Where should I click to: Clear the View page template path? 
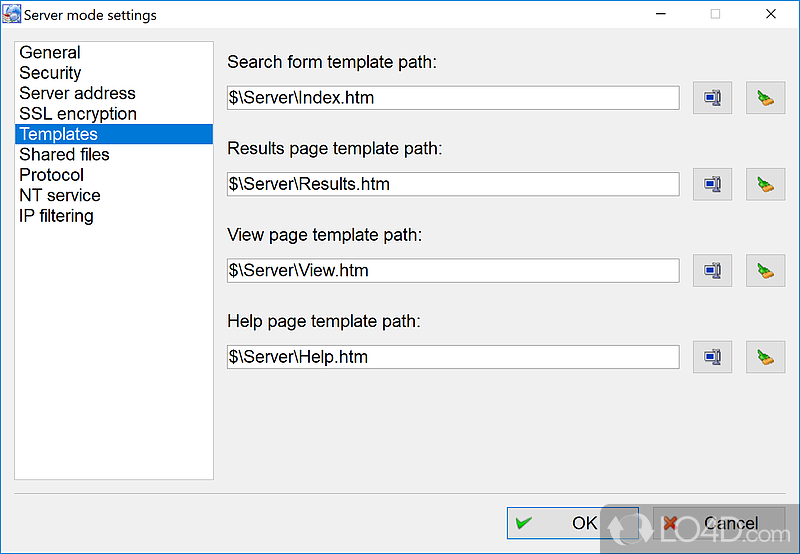tap(765, 270)
